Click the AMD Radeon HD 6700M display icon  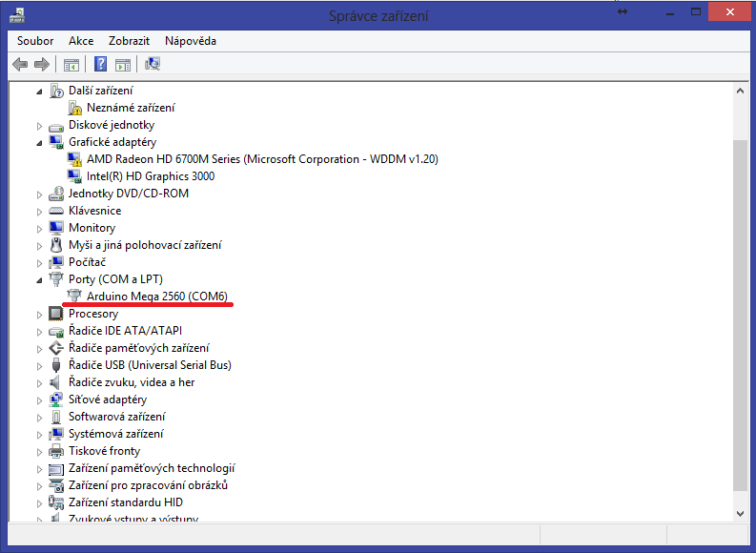(74, 159)
